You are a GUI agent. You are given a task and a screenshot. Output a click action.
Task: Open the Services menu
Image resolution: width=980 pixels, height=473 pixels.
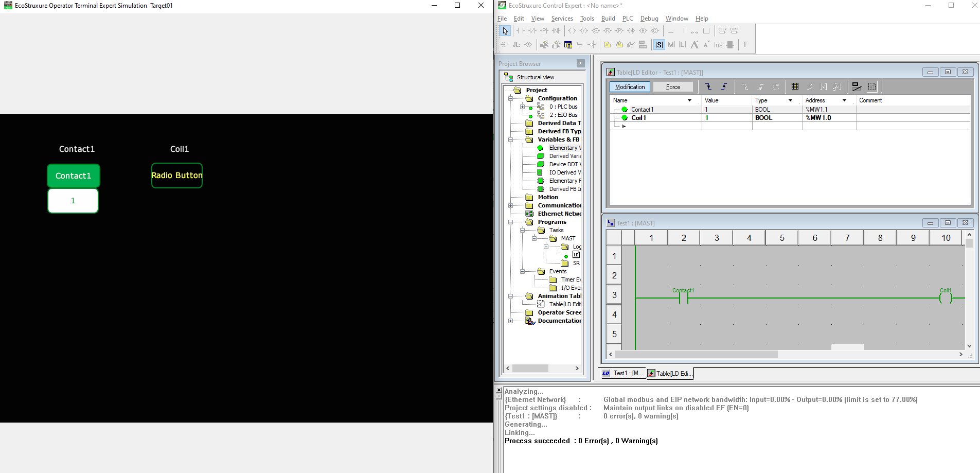[562, 19]
